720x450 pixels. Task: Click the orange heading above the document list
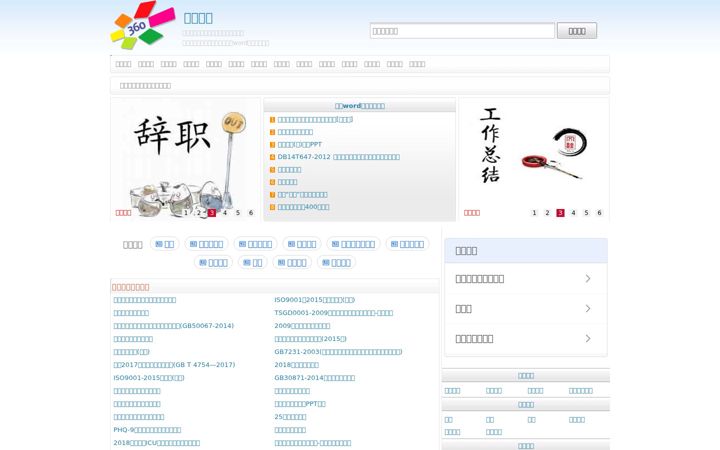coord(130,287)
